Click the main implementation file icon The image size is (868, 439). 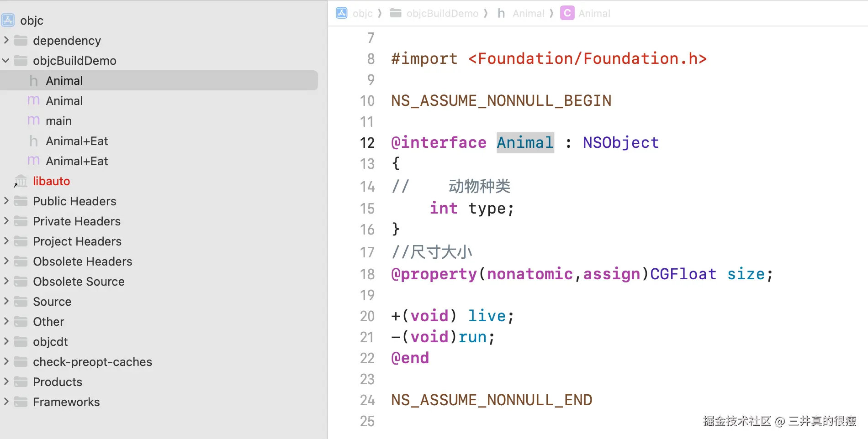tap(33, 121)
